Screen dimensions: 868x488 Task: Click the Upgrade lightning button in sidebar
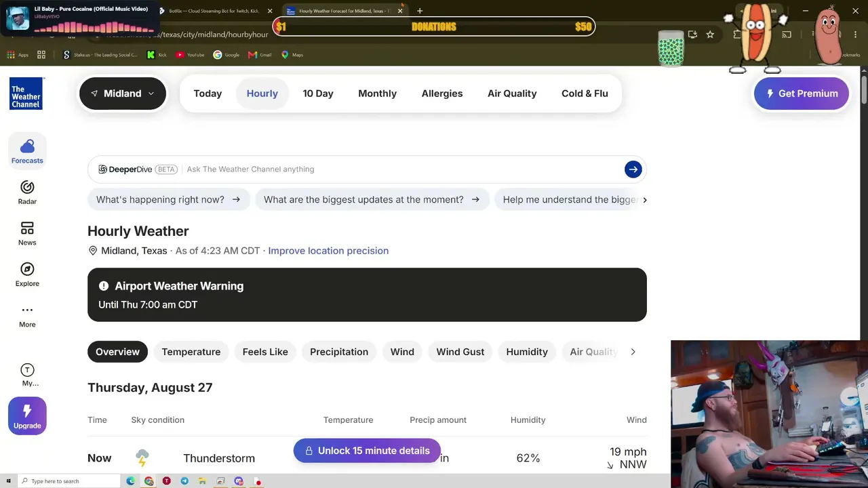(x=27, y=415)
